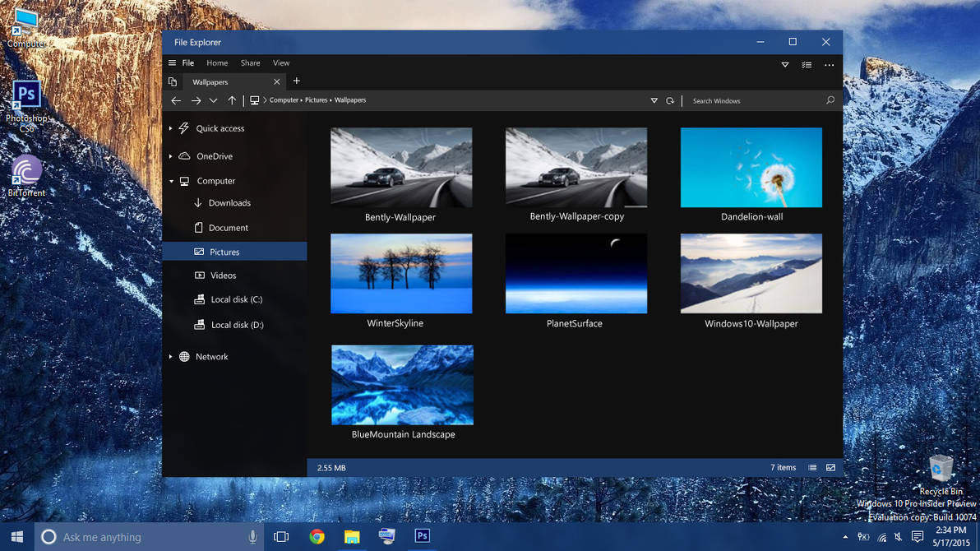Select the WinterSkyline wallpaper thumbnail
The height and width of the screenshot is (551, 980).
[x=401, y=274]
